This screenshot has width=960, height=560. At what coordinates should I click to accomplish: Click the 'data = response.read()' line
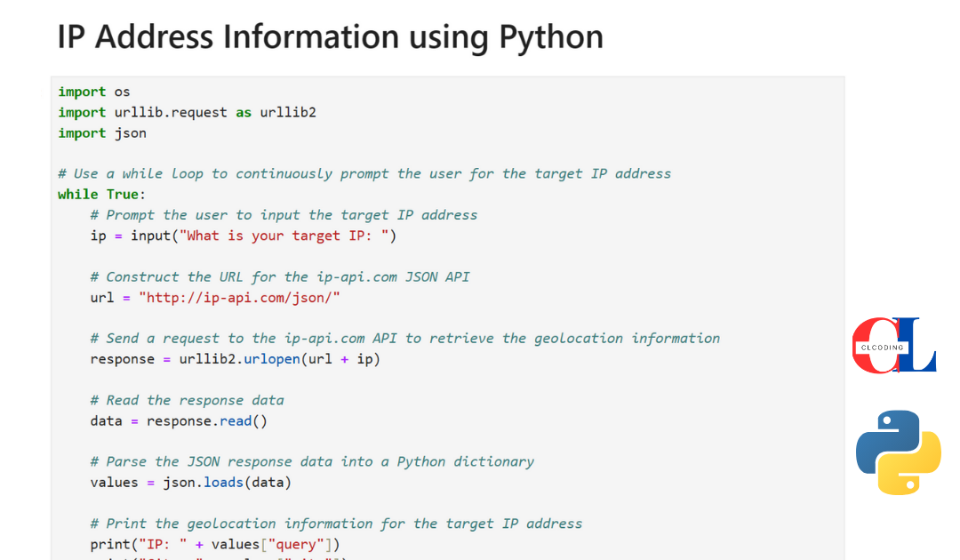pyautogui.click(x=179, y=421)
